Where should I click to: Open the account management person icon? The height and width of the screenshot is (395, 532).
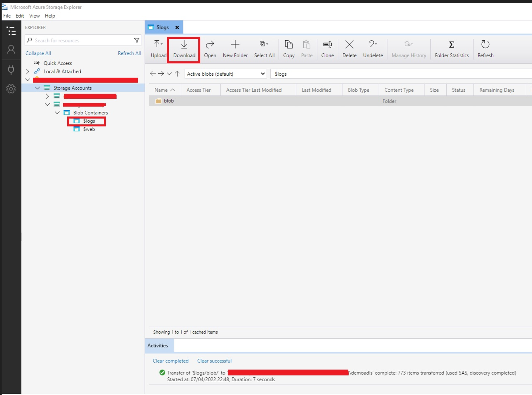11,49
